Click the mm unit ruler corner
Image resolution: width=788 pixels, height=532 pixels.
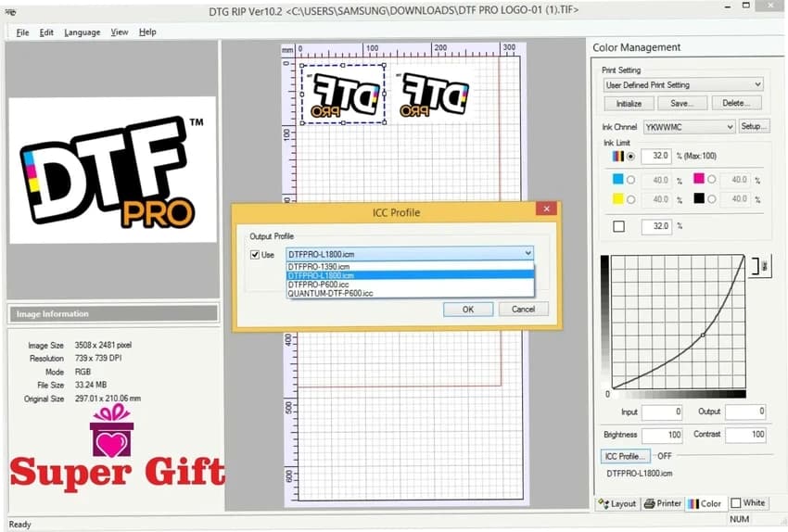click(287, 50)
